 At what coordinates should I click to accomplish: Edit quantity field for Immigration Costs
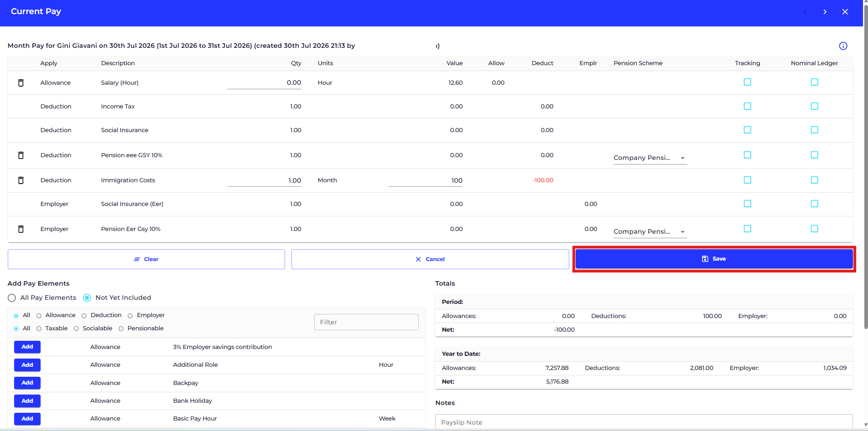point(264,180)
